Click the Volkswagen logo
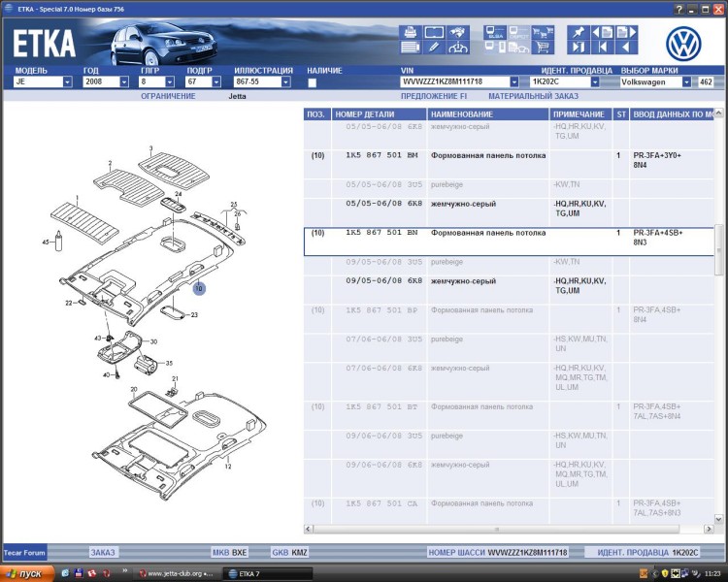 [683, 44]
